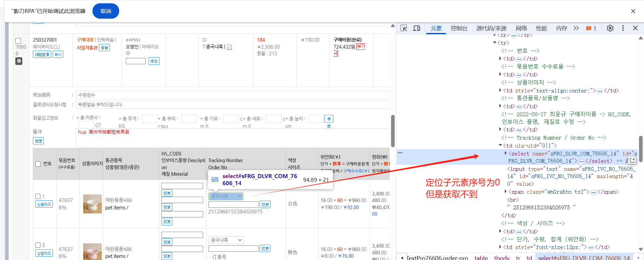Viewport: 644px width, 260px height.
Task: Click the blue 取消 button to cancel debugging
Action: pyautogui.click(x=106, y=11)
